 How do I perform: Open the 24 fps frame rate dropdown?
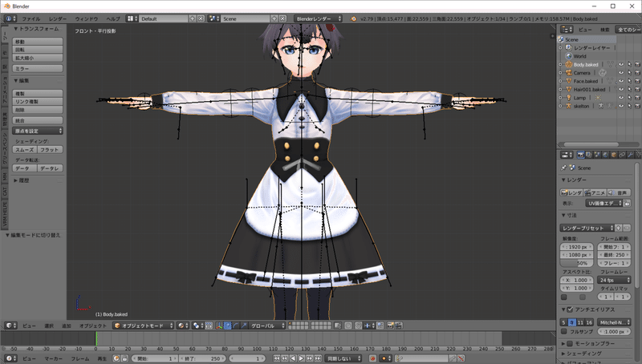614,280
